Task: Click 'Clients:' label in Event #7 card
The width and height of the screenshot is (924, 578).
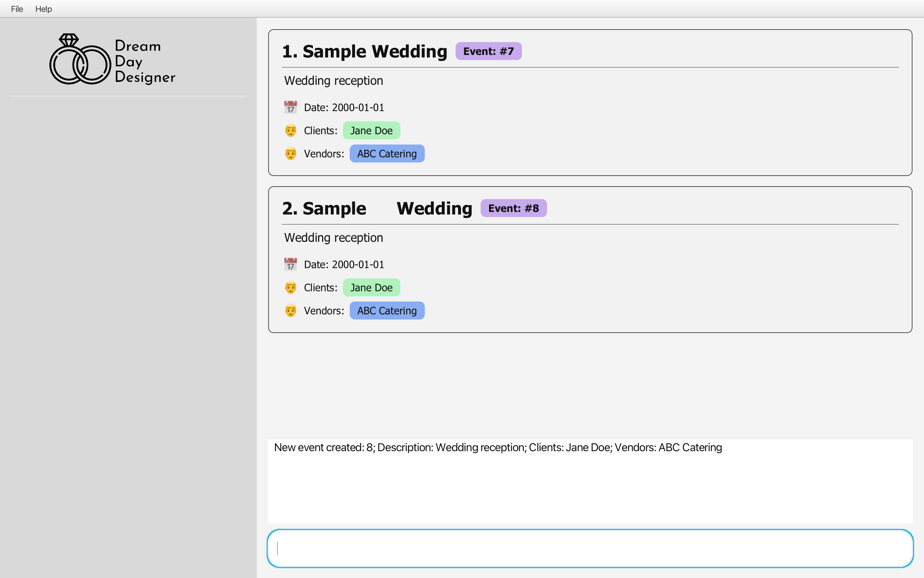Action: pos(321,131)
